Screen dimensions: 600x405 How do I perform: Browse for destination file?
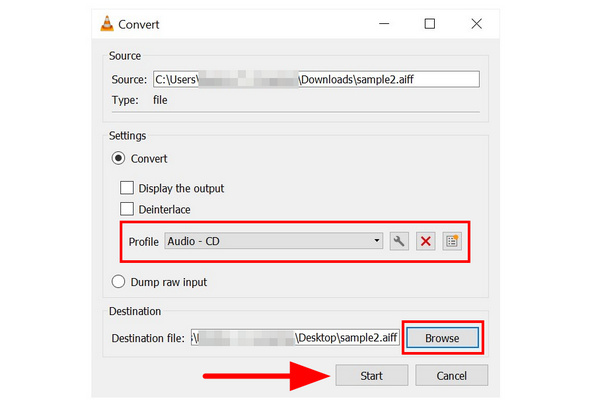click(442, 338)
